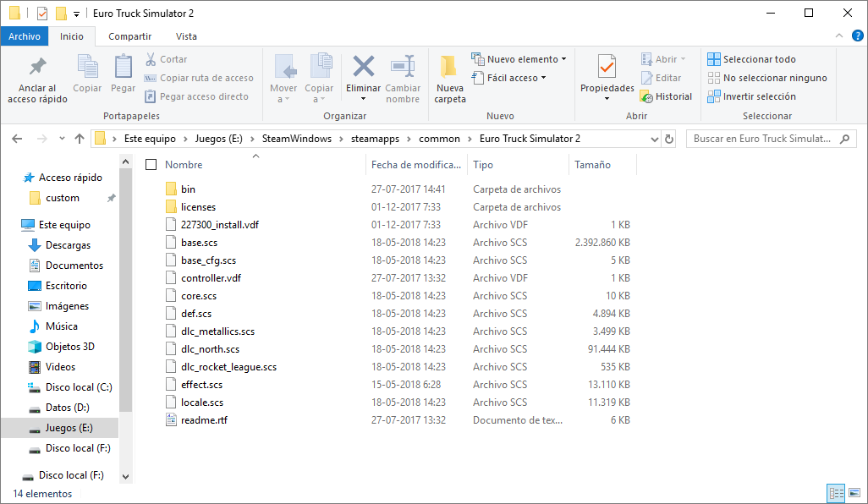Click Pegar acceso directo

tap(196, 96)
